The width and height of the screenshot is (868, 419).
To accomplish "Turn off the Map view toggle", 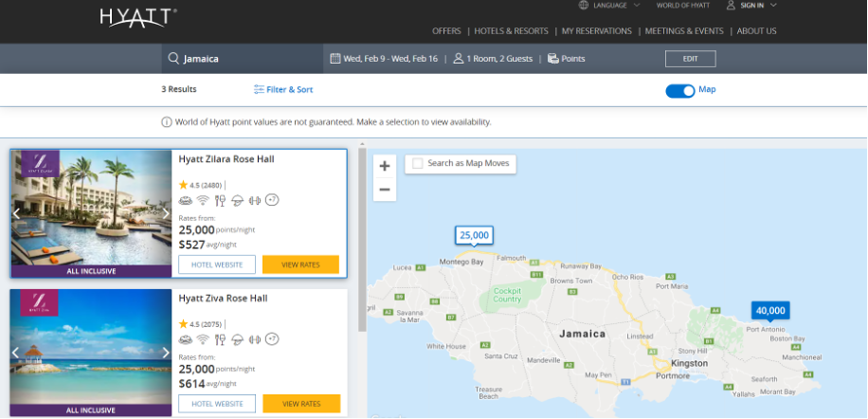I will (x=679, y=91).
